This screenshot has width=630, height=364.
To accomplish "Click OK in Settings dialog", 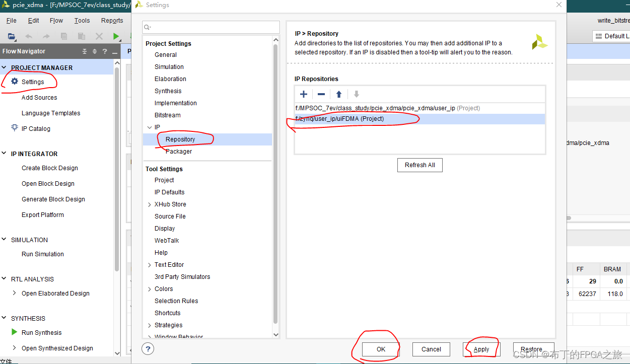I will (x=381, y=349).
